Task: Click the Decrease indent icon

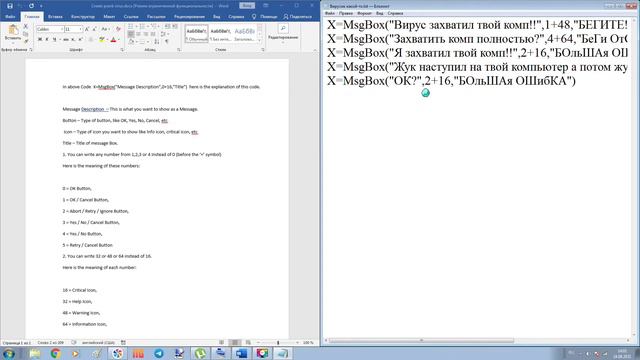Action: coord(168,26)
